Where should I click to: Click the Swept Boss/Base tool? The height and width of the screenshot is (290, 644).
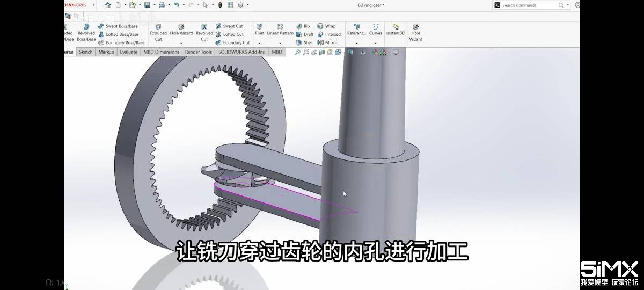click(x=118, y=26)
